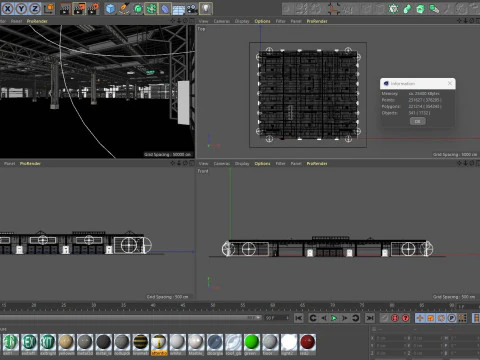This screenshot has height=360, width=480.
Task: Step one frame backward
Action: pyautogui.click(x=324, y=318)
